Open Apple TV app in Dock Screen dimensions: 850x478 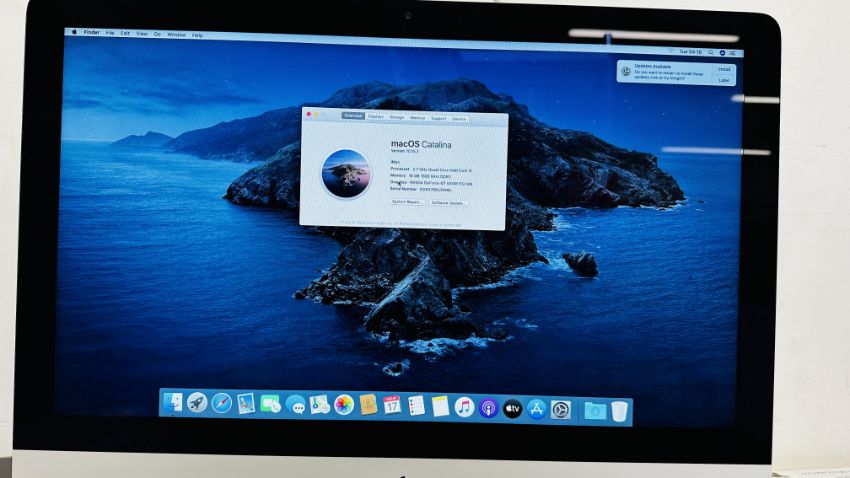[x=512, y=409]
